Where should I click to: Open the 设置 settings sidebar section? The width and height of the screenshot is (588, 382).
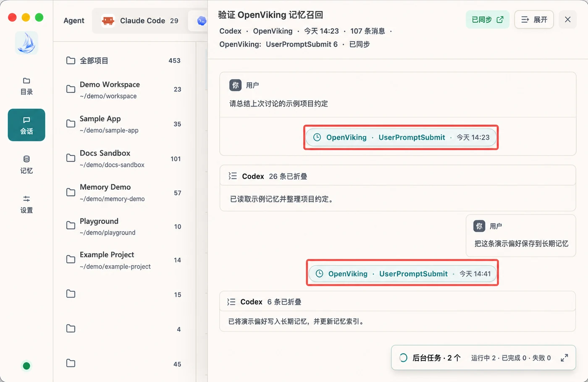(26, 204)
